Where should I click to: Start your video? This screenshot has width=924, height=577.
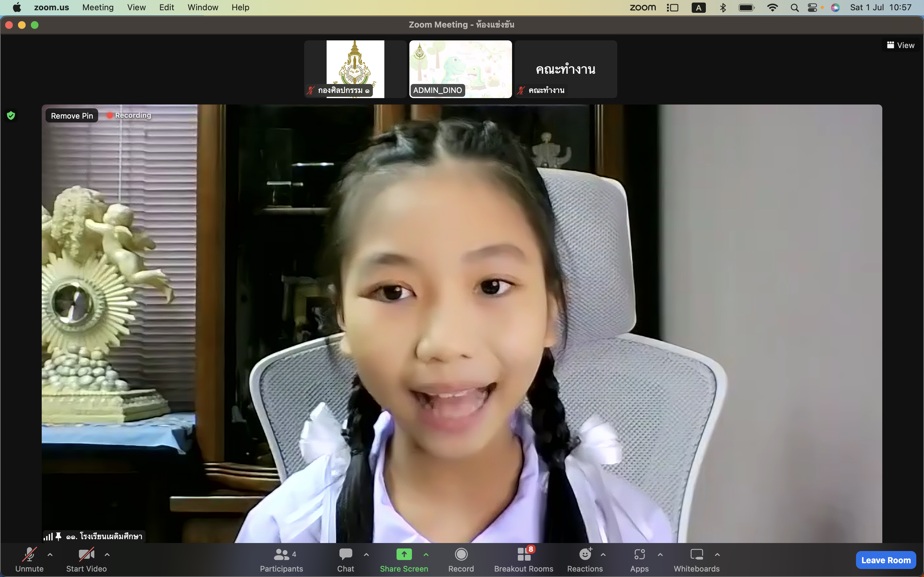point(86,560)
